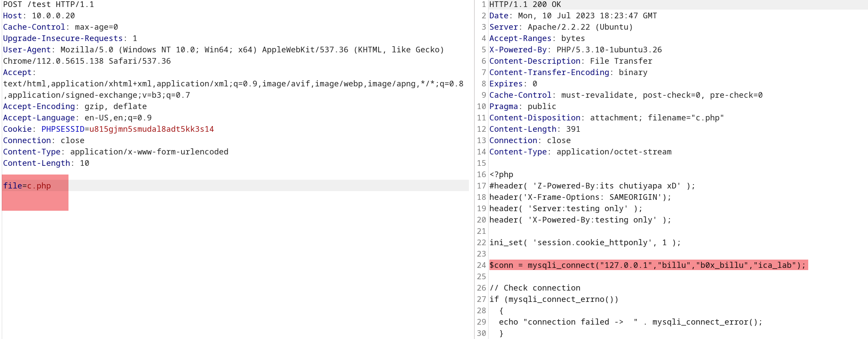
Task: Click line number 24 in response gutter
Action: (x=481, y=265)
